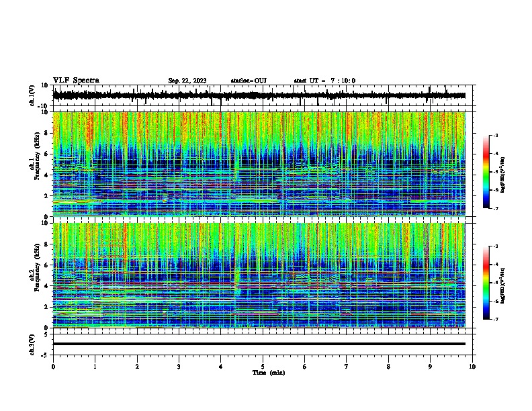
Task: Click the "VLF Spectra" plot title
Action: (76, 81)
